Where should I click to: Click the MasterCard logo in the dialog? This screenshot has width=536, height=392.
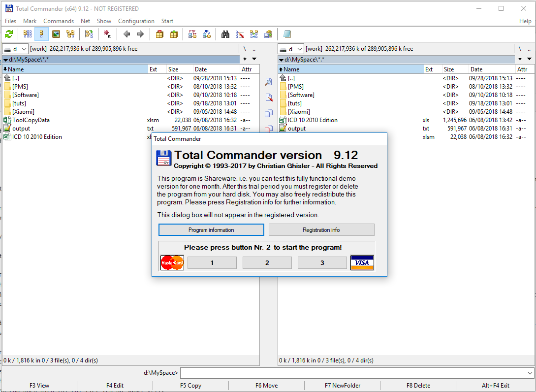click(x=172, y=262)
